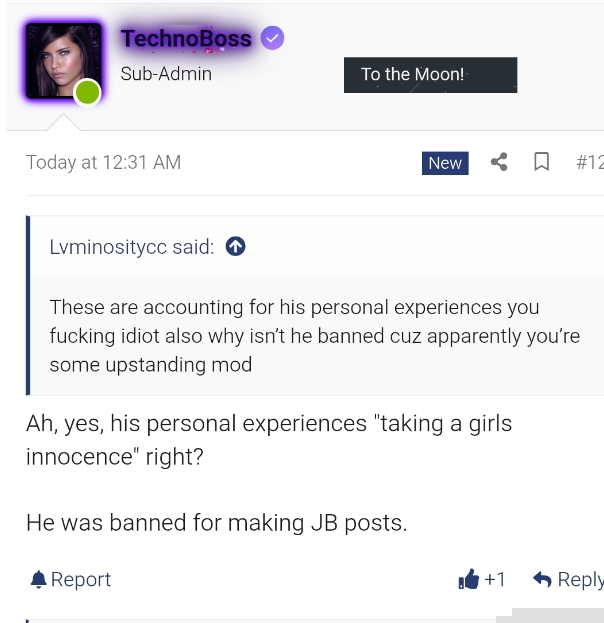The height and width of the screenshot is (623, 604).
Task: Click the "Reply" text link
Action: pos(580,579)
